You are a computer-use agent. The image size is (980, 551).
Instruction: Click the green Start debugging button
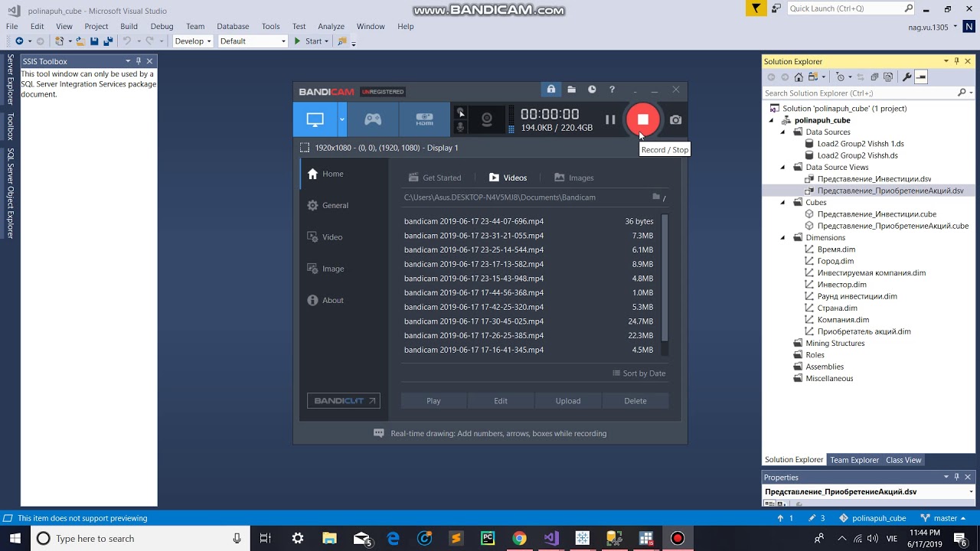311,41
